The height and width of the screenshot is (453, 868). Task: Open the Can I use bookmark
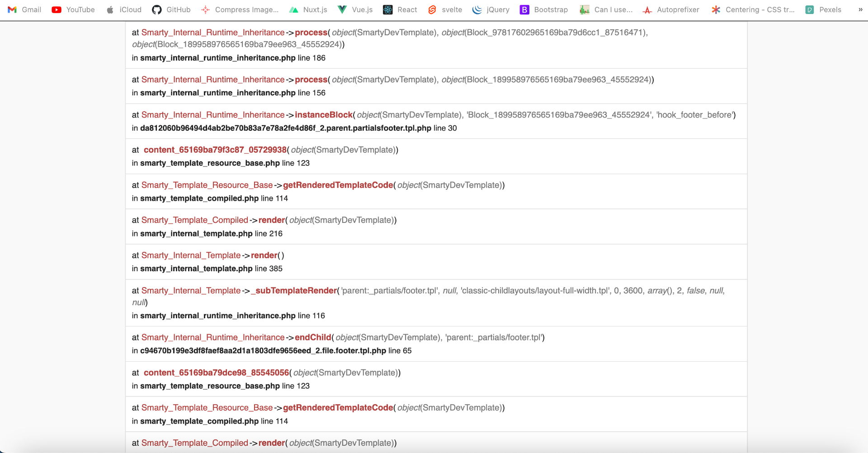click(x=606, y=9)
